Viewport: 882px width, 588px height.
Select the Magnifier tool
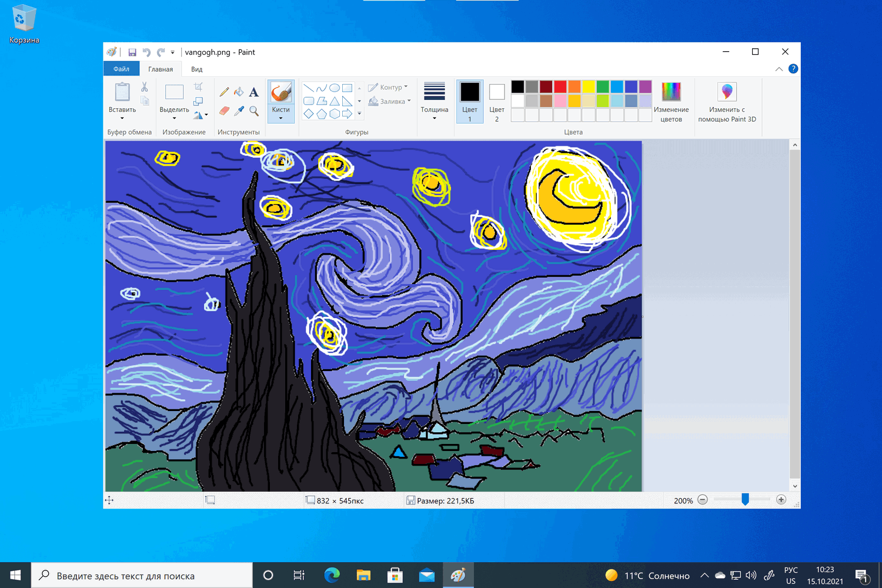pos(254,111)
